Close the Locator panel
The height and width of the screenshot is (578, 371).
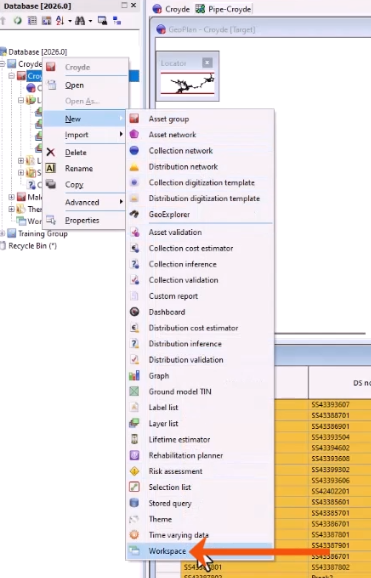tap(207, 63)
